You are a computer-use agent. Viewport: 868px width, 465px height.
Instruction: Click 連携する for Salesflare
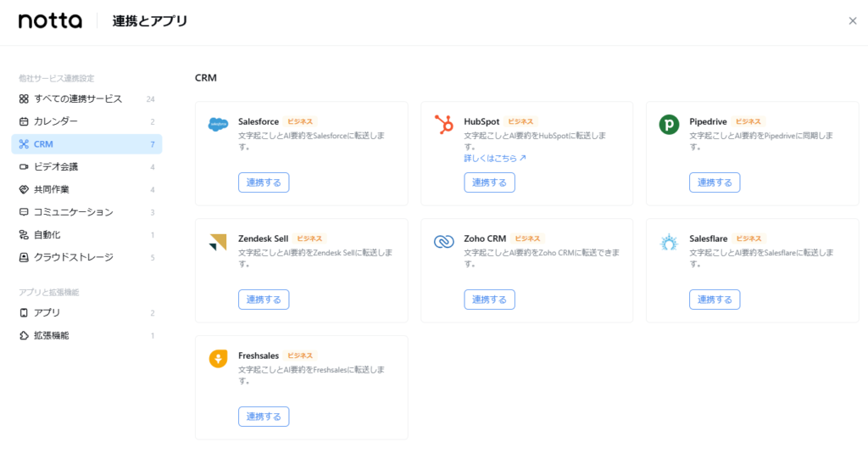(x=715, y=300)
